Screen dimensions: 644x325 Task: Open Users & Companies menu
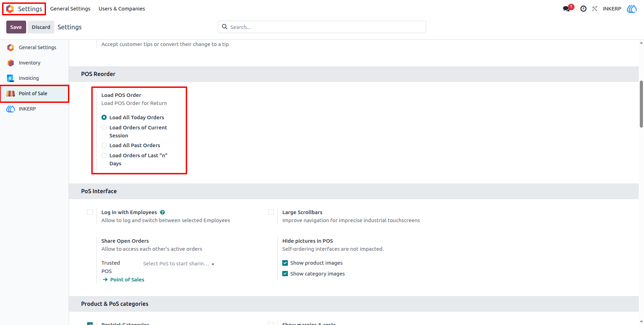click(122, 9)
